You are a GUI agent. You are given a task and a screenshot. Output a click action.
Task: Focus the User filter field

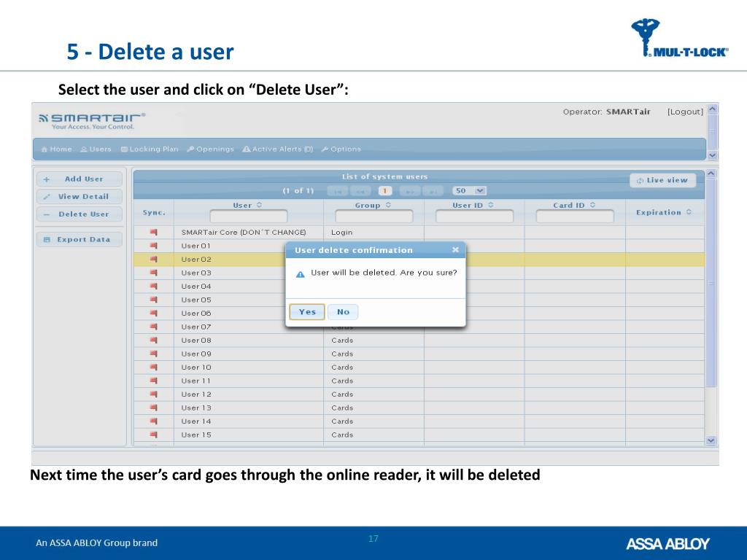click(249, 217)
